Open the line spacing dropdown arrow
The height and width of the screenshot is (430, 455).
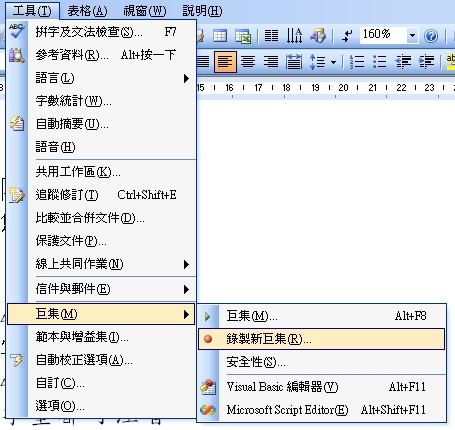tap(334, 62)
